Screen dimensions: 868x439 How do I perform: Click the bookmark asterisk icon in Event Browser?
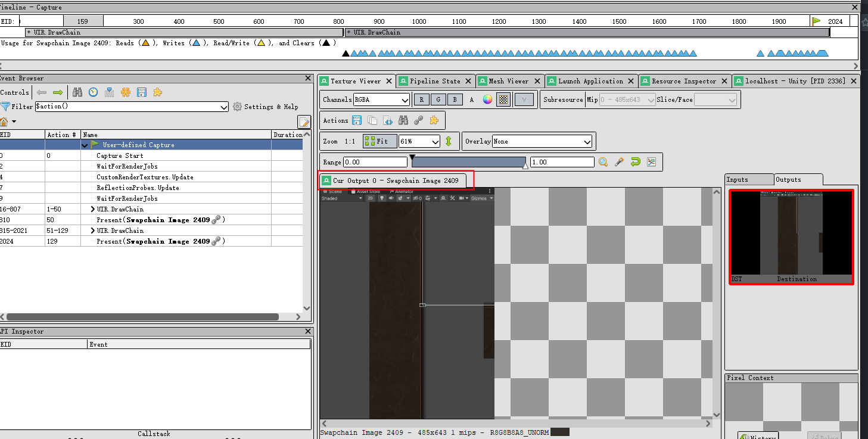coord(125,92)
